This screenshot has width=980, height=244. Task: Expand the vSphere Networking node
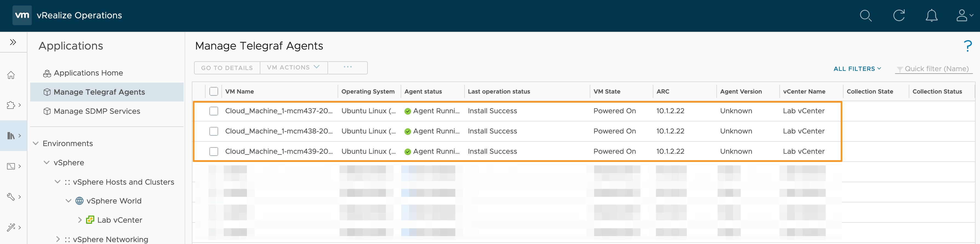coord(58,239)
